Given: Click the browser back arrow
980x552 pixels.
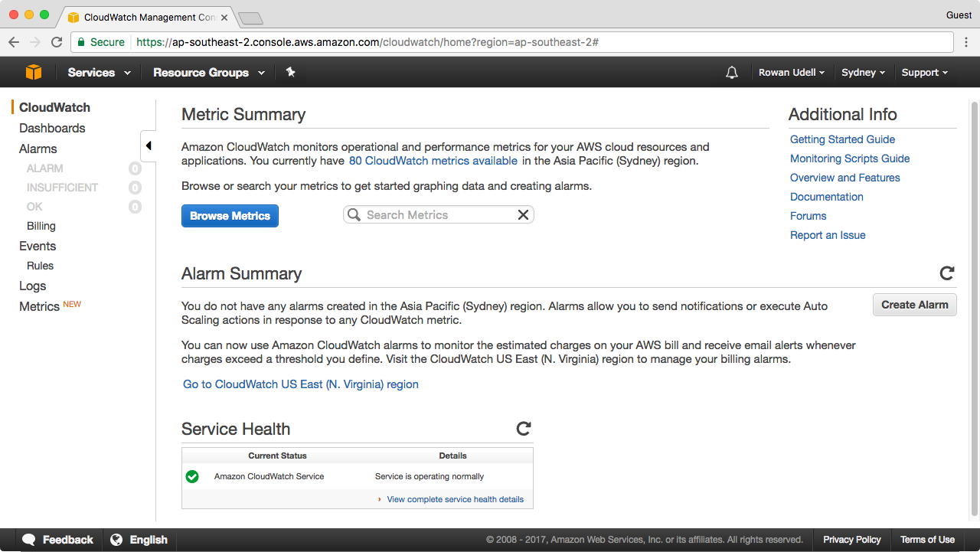Looking at the screenshot, I should point(14,42).
